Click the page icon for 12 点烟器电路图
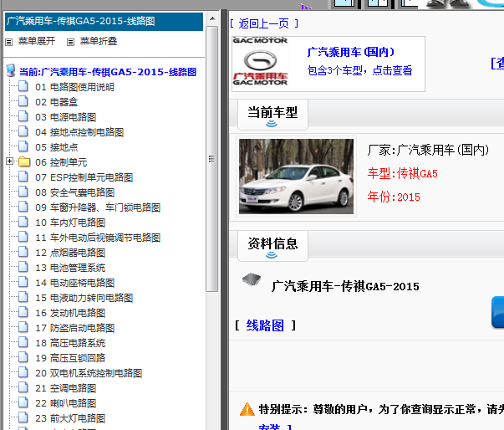Viewport: 504px width, 430px height. (23, 252)
